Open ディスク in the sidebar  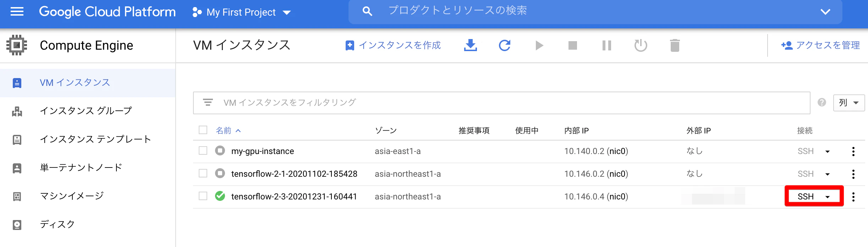click(88, 225)
